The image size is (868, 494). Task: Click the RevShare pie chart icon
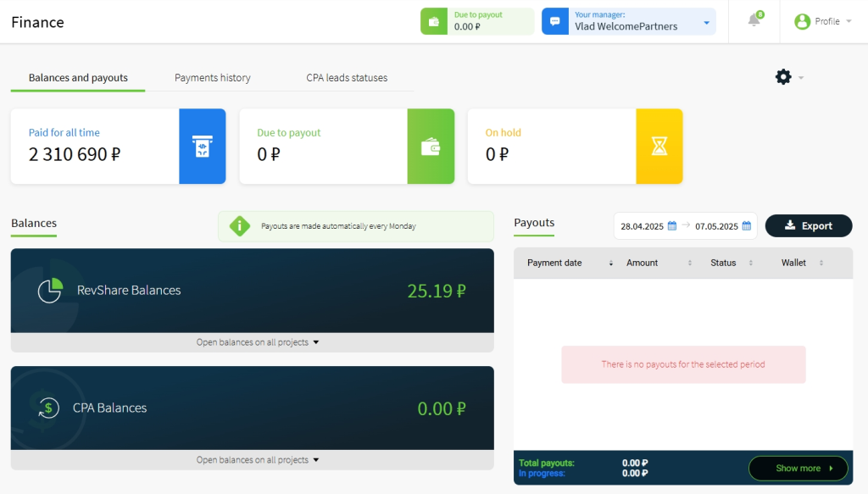click(50, 291)
